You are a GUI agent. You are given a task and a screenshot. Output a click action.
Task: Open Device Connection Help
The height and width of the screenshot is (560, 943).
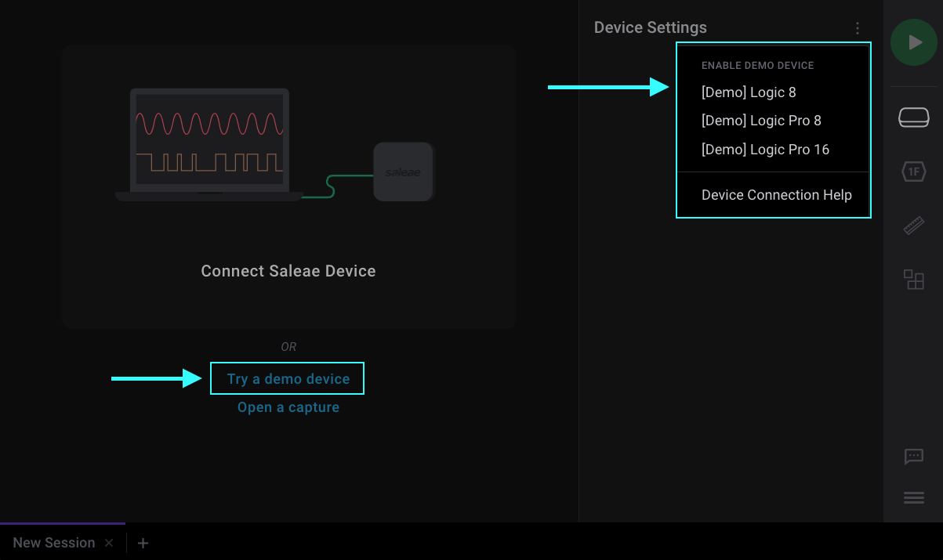pyautogui.click(x=776, y=194)
